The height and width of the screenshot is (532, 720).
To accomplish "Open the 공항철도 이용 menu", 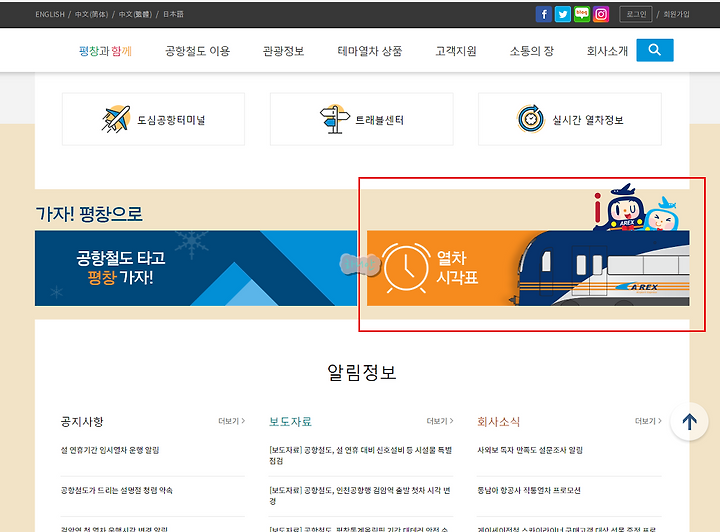I will pos(197,50).
